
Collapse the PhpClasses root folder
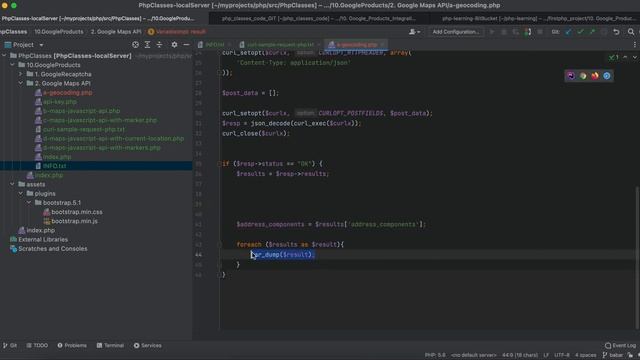click(4, 56)
